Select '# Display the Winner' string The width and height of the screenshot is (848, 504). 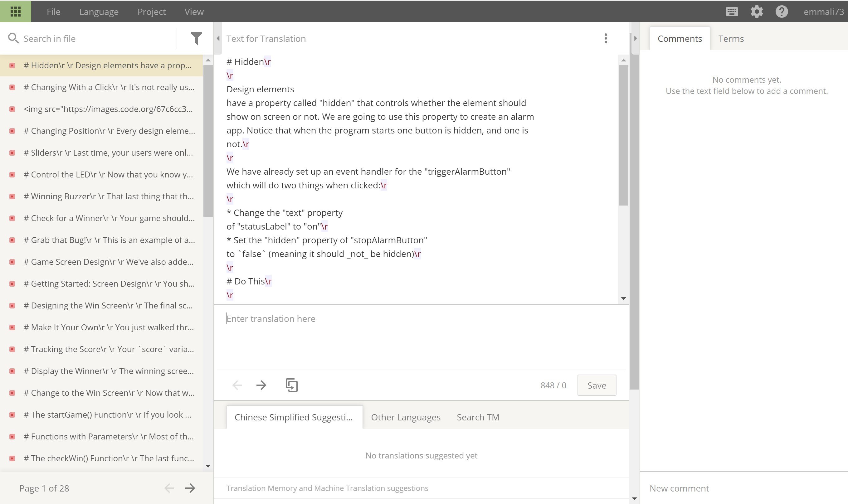click(x=101, y=371)
